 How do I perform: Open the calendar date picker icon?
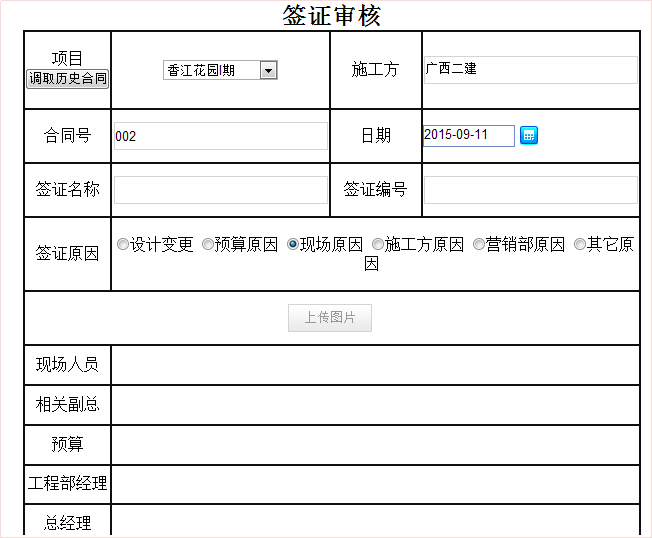529,135
